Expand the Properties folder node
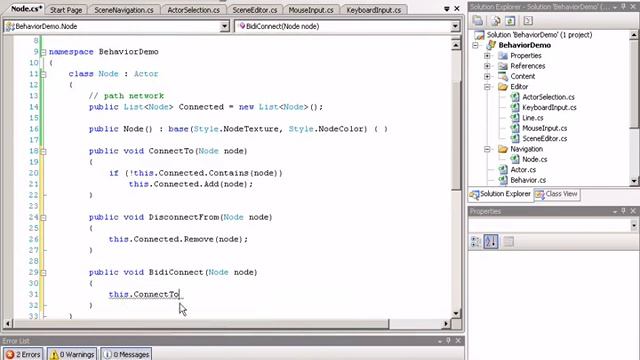 click(487, 56)
